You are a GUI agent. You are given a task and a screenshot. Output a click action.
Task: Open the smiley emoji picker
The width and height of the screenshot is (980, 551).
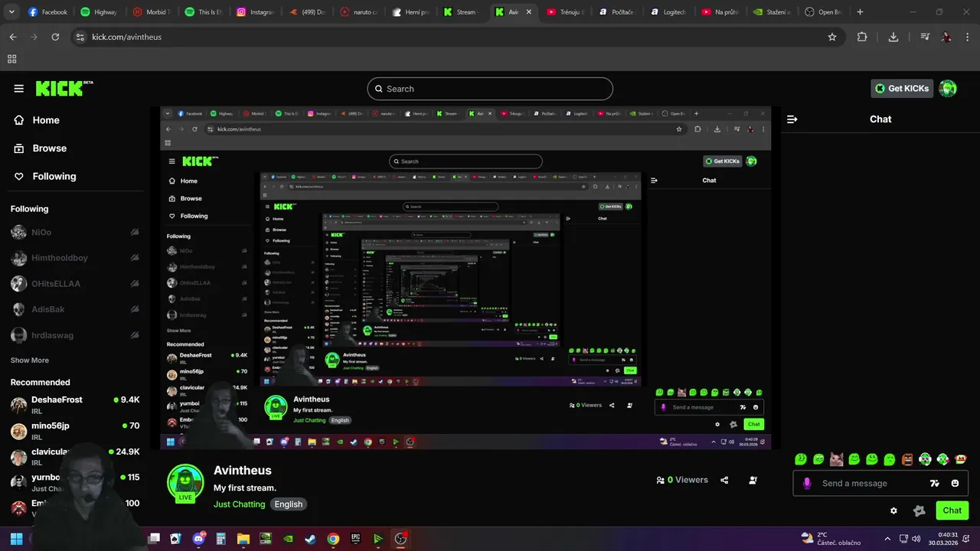955,484
